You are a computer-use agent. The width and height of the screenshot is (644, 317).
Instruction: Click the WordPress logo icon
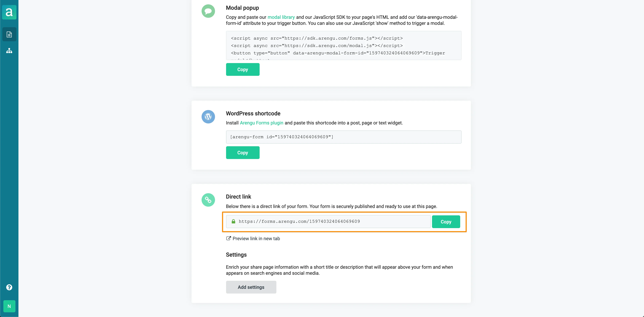(x=208, y=117)
